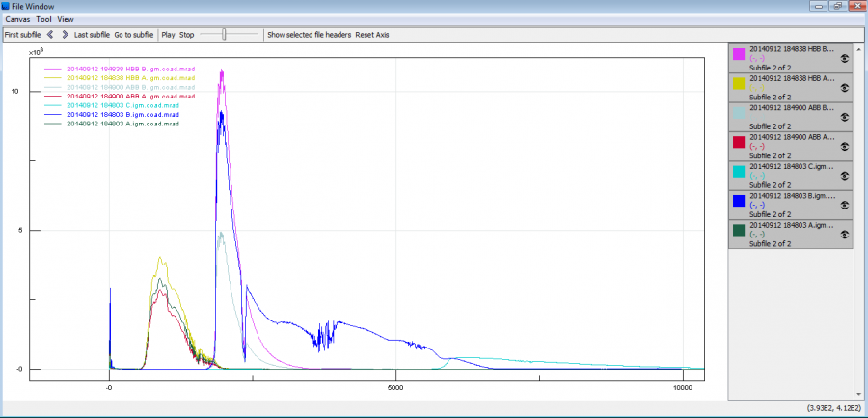This screenshot has height=418, width=868.
Task: Click x-axis label 5000
Action: tap(395, 388)
